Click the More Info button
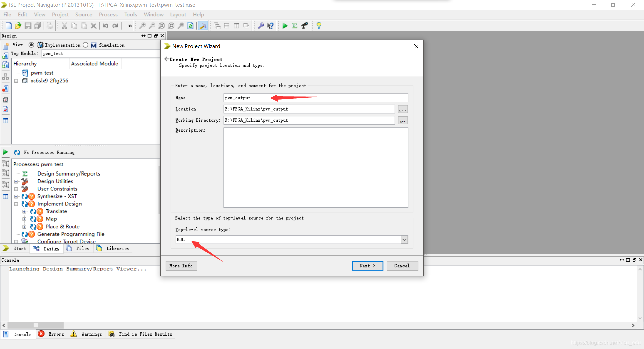The height and width of the screenshot is (349, 644). pyautogui.click(x=181, y=266)
